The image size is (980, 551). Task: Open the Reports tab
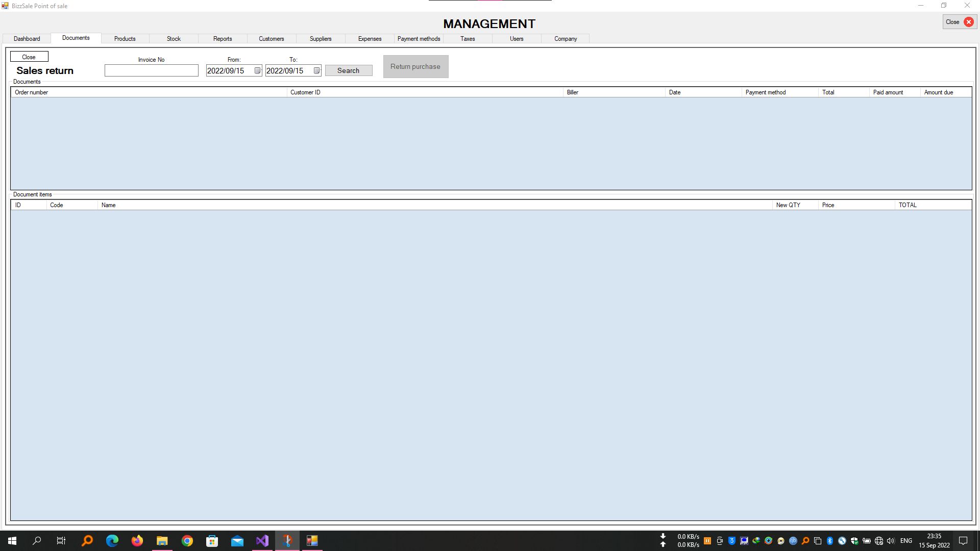pos(223,39)
